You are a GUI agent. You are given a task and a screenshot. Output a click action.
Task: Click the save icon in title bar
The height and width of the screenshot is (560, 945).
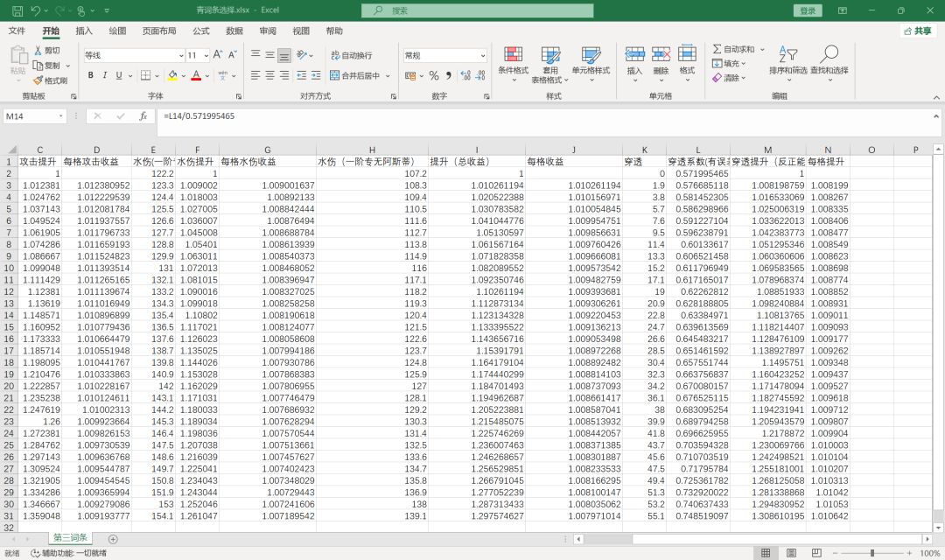click(x=17, y=10)
